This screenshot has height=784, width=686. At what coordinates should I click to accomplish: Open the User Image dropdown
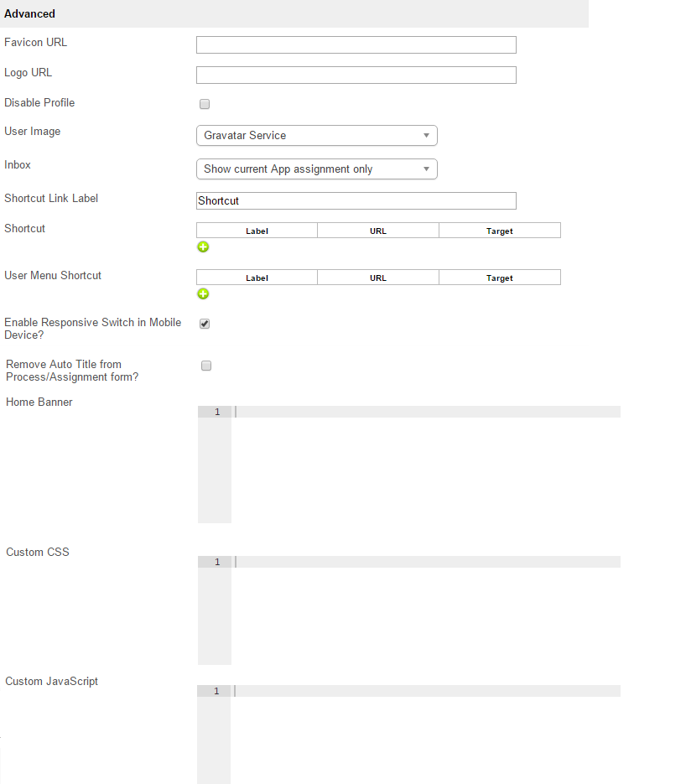tap(316, 135)
